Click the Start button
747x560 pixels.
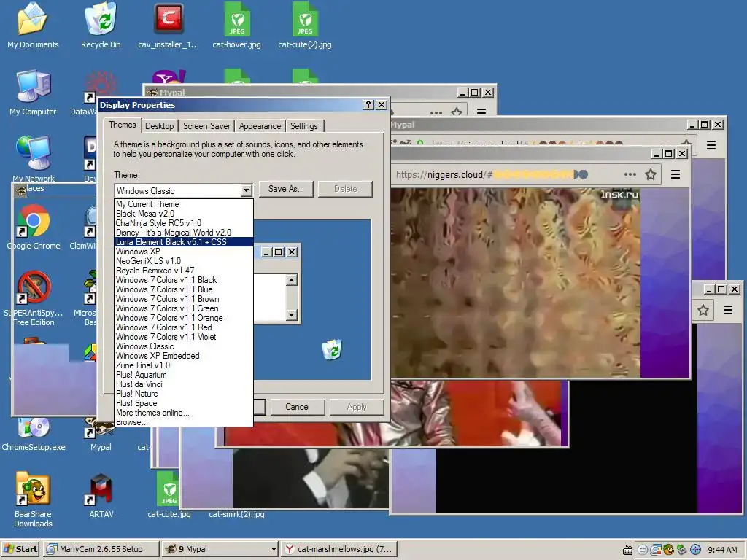20,549
